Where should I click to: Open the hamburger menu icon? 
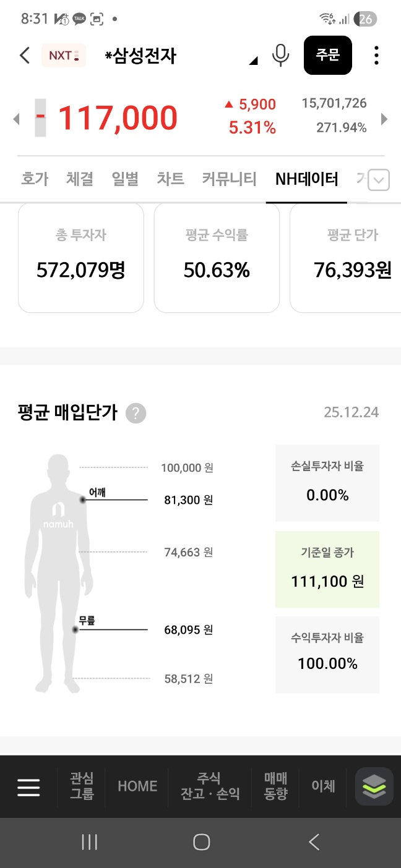click(x=28, y=787)
